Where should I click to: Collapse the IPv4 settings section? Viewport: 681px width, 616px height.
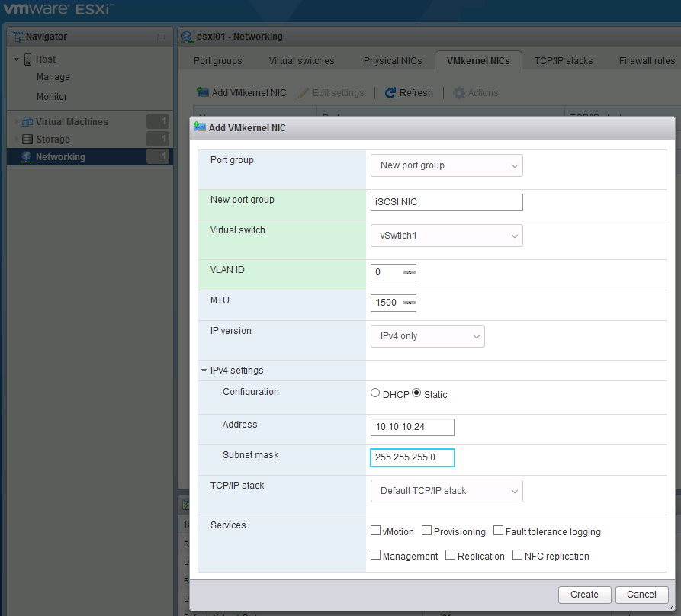pos(204,371)
